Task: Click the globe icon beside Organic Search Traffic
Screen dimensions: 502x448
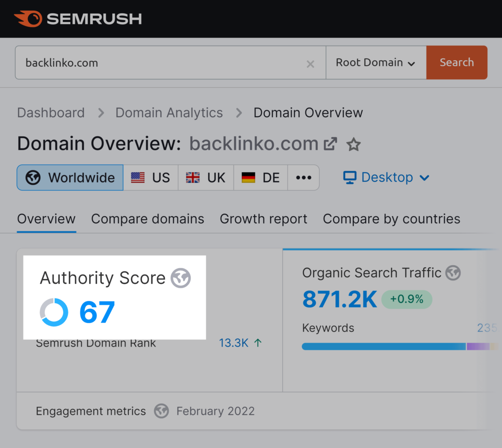Action: pyautogui.click(x=453, y=273)
